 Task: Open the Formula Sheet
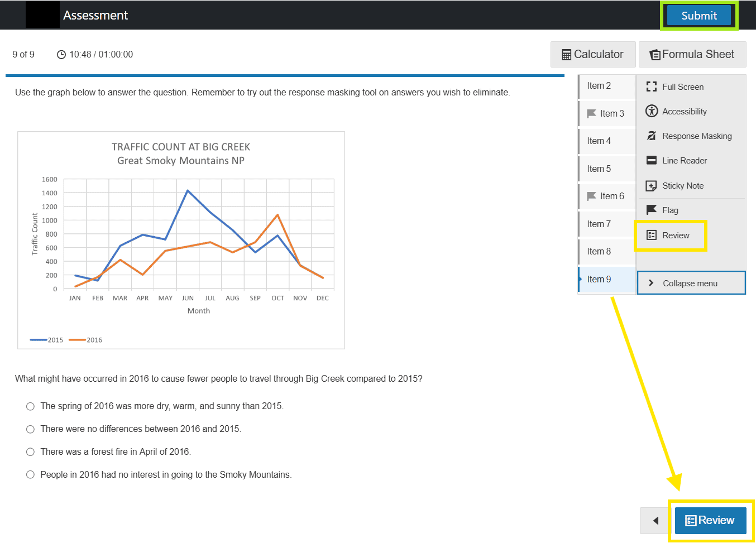[692, 54]
